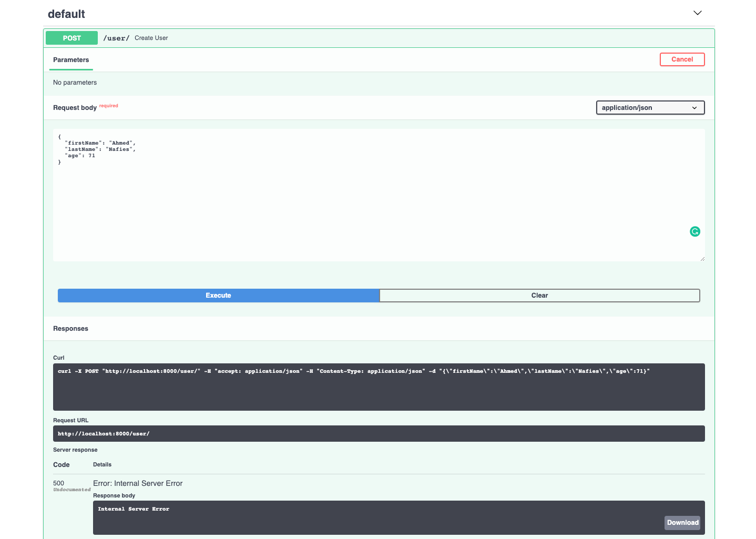Click the /user/ endpoint path label
Image resolution: width=756 pixels, height=539 pixels.
[116, 37]
